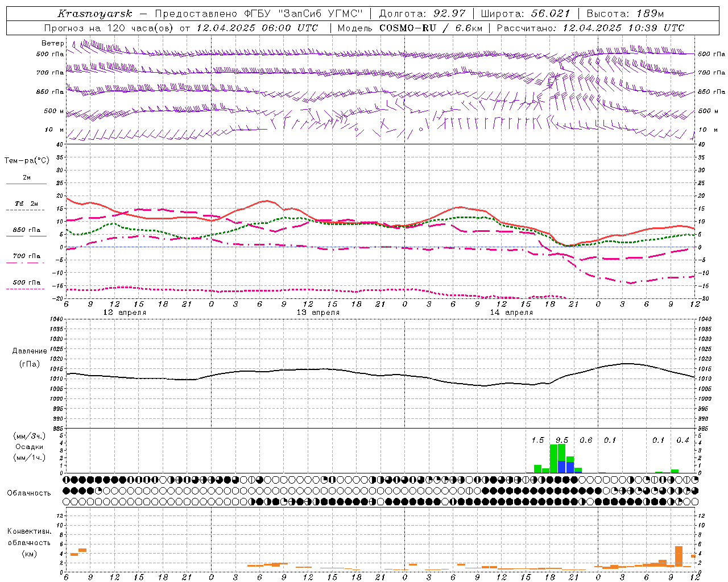
Task: Click the forecast start time '12.04.2025 06:00 UTC'
Action: coord(257,28)
